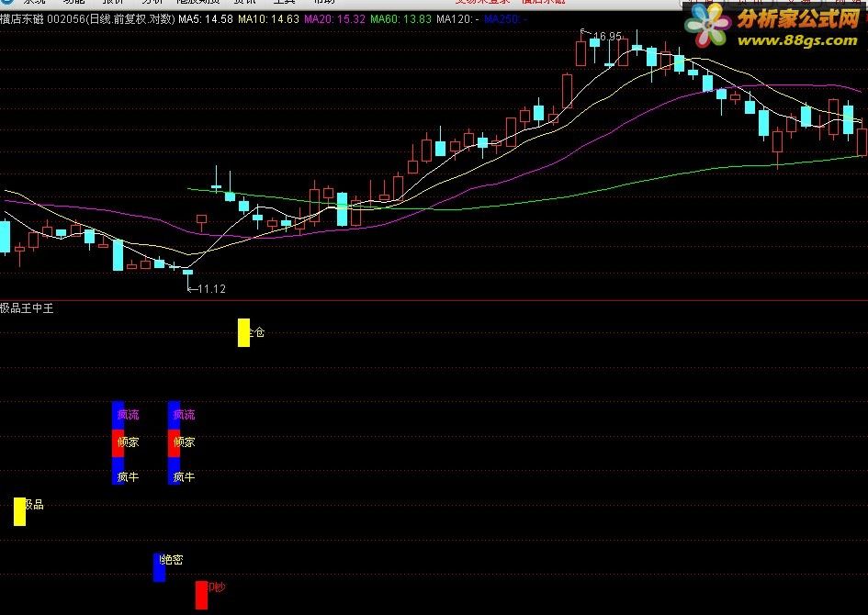Image resolution: width=868 pixels, height=615 pixels.
Task: Click the earlier red 倾家 signal marker
Action: pos(118,443)
